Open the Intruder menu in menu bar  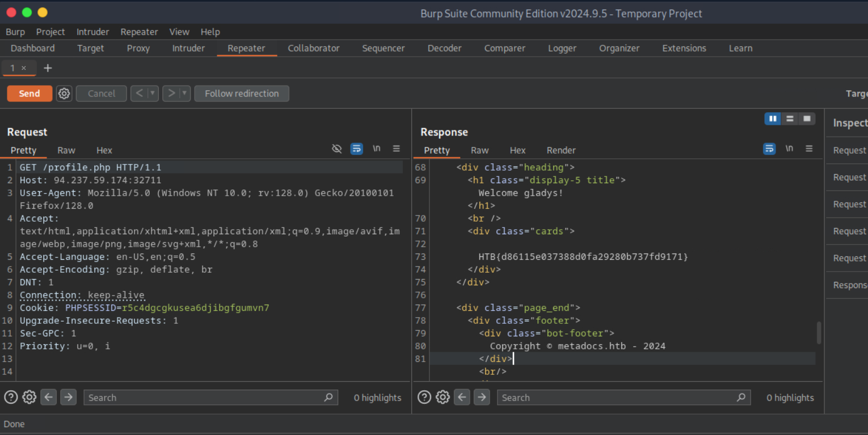pyautogui.click(x=92, y=32)
